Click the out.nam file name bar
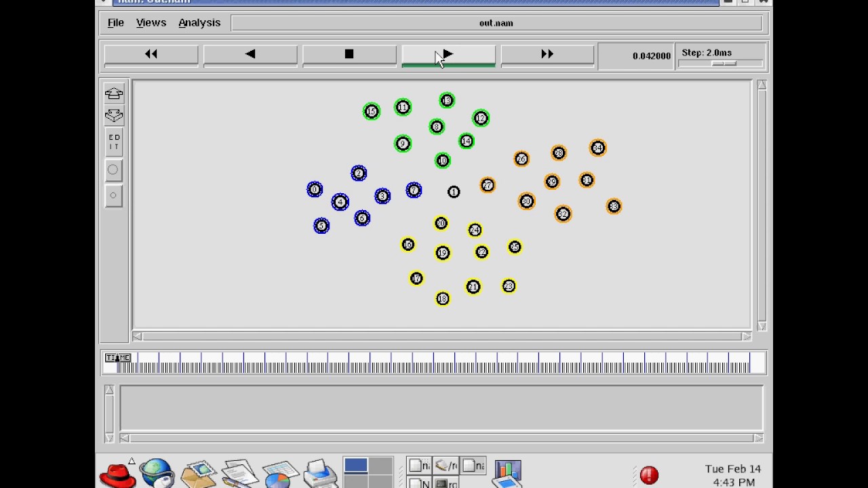This screenshot has width=868, height=488. [496, 23]
